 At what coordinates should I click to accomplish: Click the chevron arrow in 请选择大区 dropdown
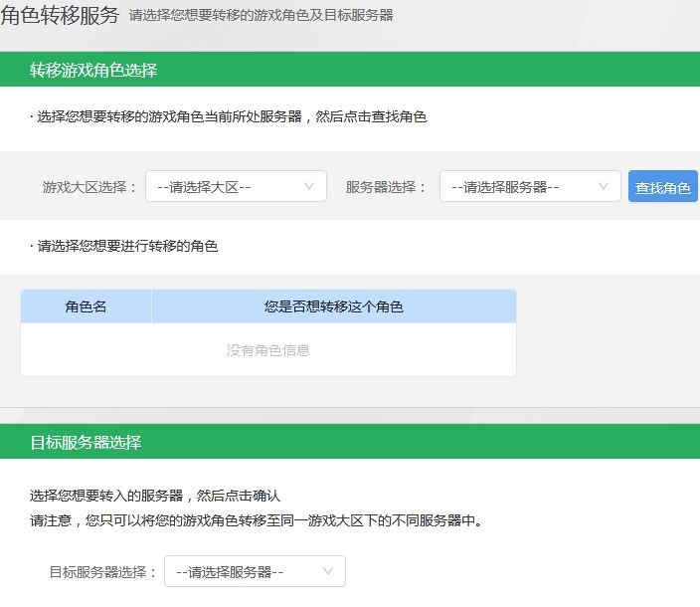click(x=309, y=186)
